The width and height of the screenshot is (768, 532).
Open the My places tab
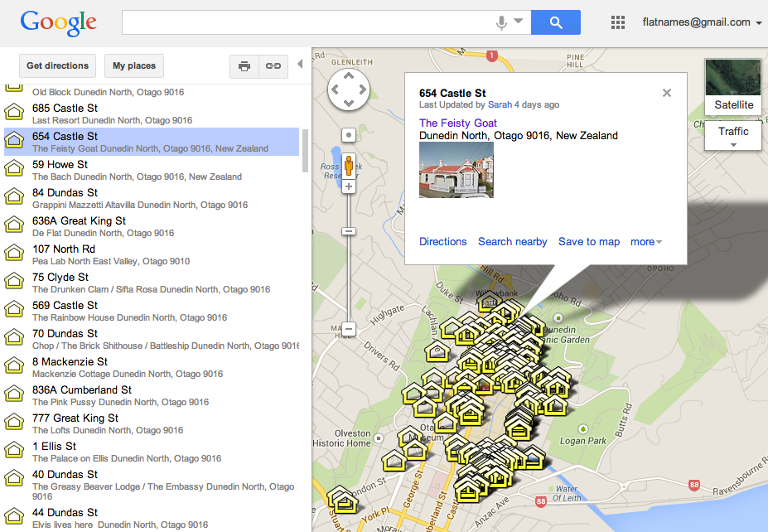click(x=134, y=66)
